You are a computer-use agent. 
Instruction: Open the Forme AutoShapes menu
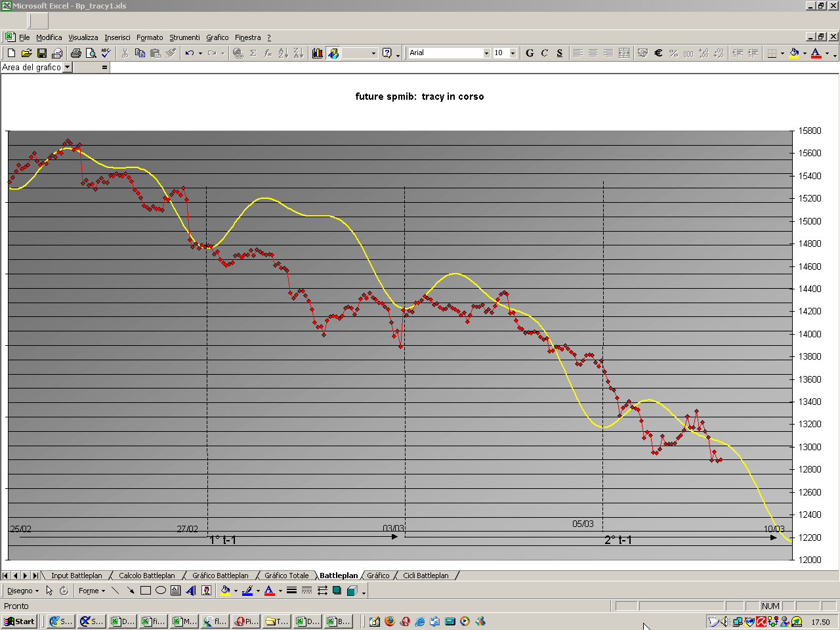(x=92, y=591)
